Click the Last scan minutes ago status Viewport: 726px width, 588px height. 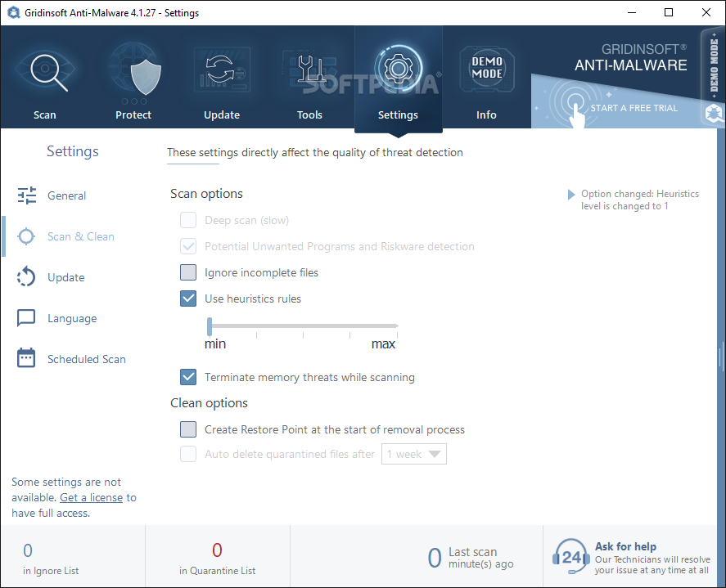tap(471, 558)
